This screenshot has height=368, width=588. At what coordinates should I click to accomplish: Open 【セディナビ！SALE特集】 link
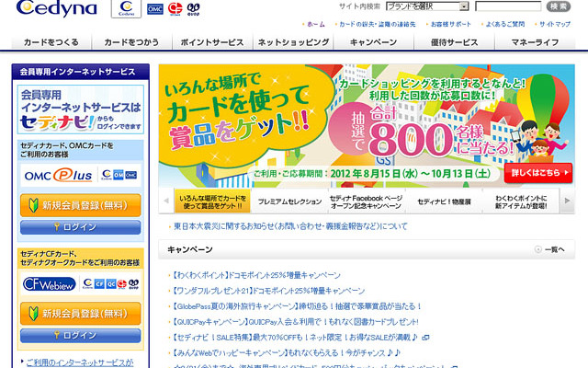pos(295,338)
